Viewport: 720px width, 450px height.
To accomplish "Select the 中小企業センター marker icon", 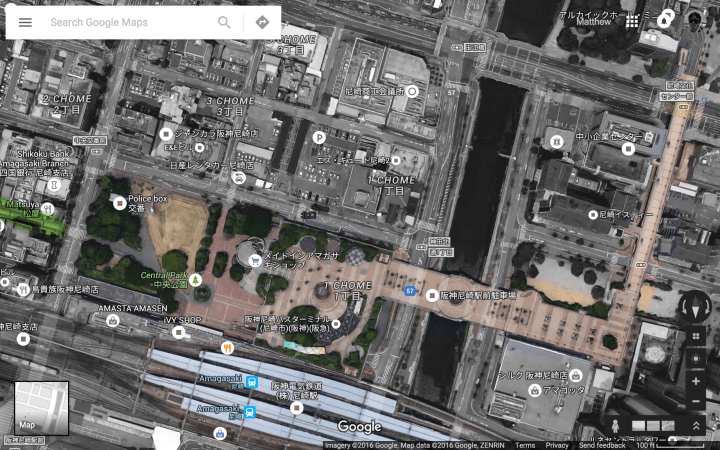I will tap(628, 148).
